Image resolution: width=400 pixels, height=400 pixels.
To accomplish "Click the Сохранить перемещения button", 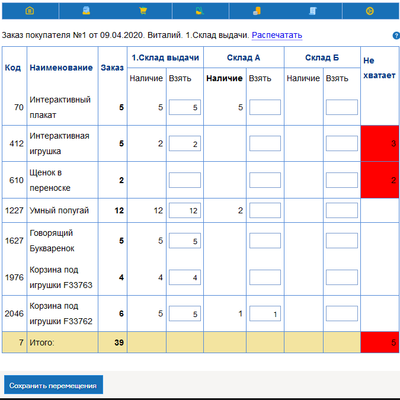I will (x=53, y=385).
